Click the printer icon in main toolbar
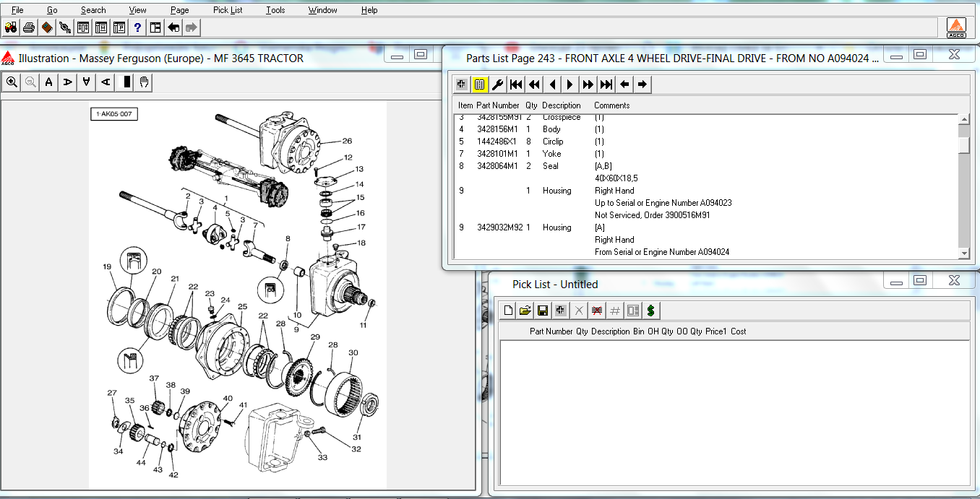980x499 pixels. pos(29,27)
